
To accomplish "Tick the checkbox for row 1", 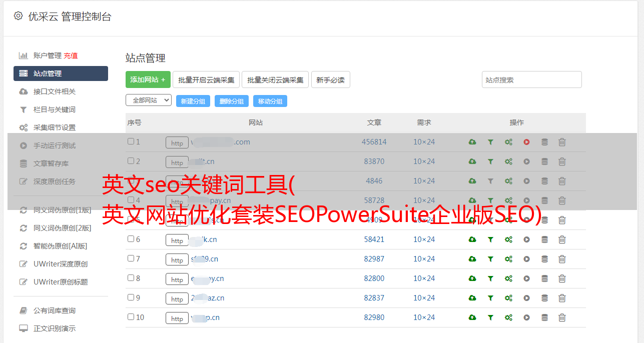I will click(x=131, y=141).
